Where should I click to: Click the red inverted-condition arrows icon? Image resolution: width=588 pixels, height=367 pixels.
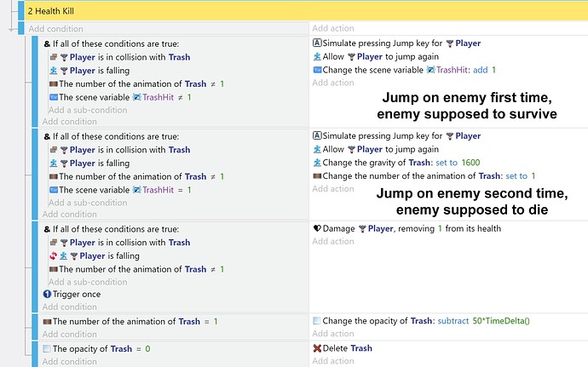coord(53,256)
